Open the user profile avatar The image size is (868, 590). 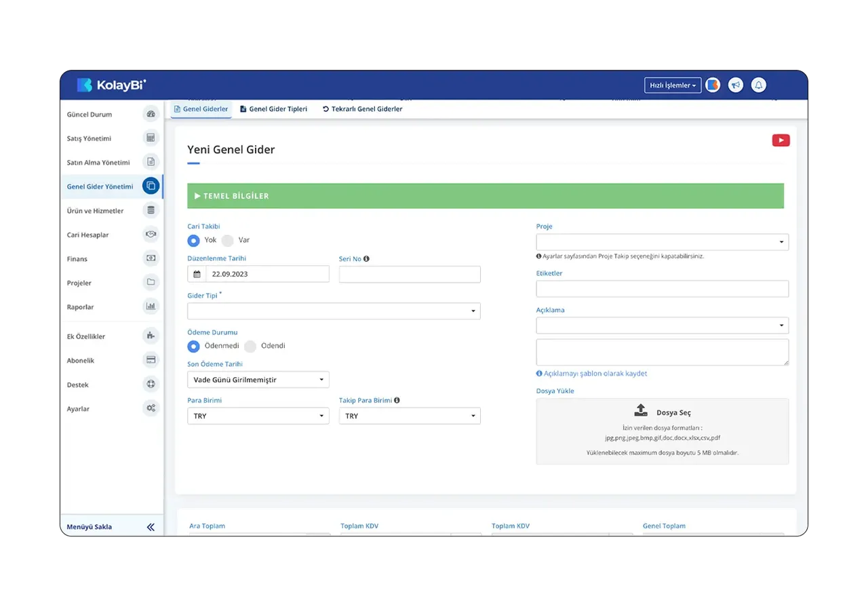pos(713,85)
